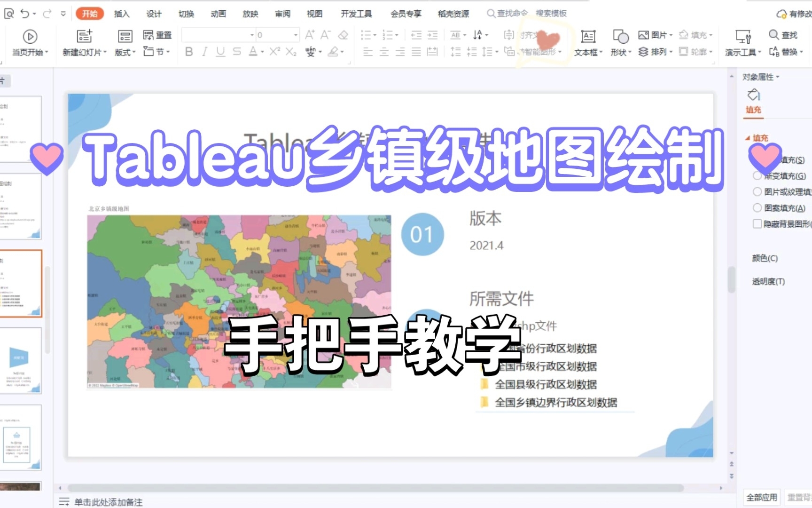Decrease the indent level
The width and height of the screenshot is (812, 508).
click(x=416, y=35)
